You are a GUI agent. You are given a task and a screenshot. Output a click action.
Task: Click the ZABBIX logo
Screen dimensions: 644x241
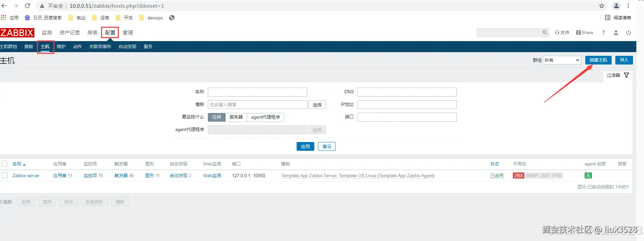(x=17, y=33)
